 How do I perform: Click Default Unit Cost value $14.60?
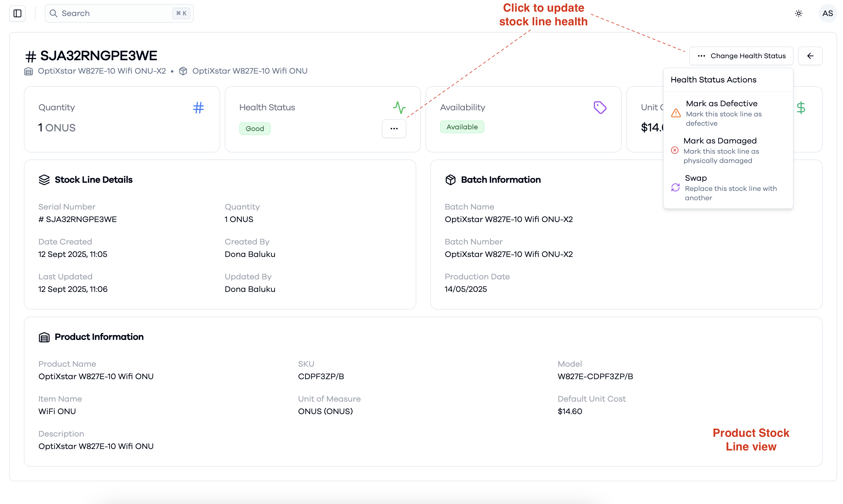[570, 412]
